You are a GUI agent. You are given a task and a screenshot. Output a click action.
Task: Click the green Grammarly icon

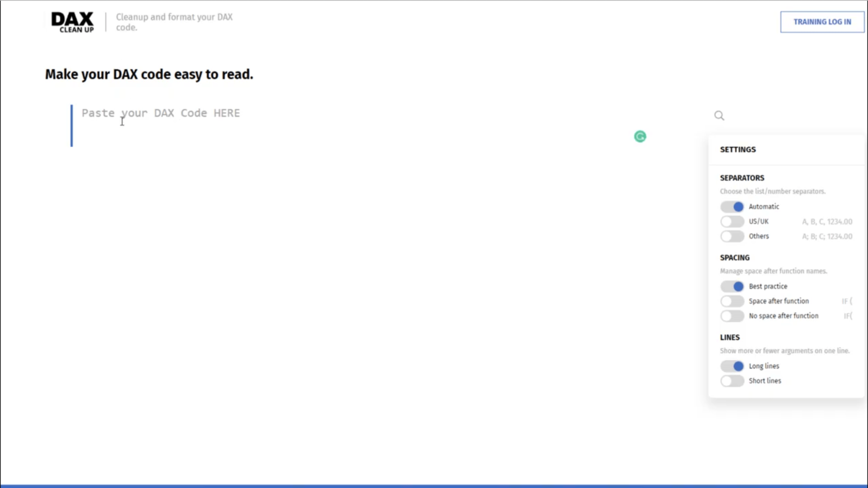tap(640, 136)
